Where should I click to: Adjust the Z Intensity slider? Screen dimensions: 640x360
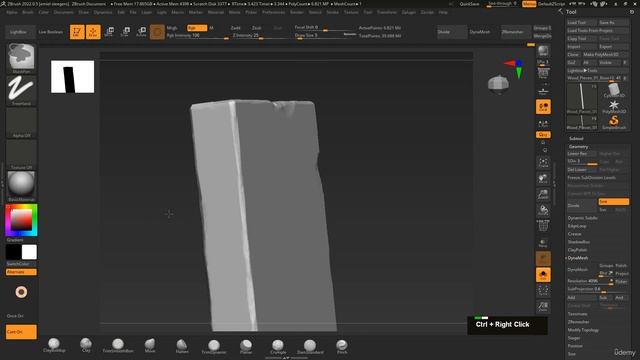pyautogui.click(x=260, y=36)
